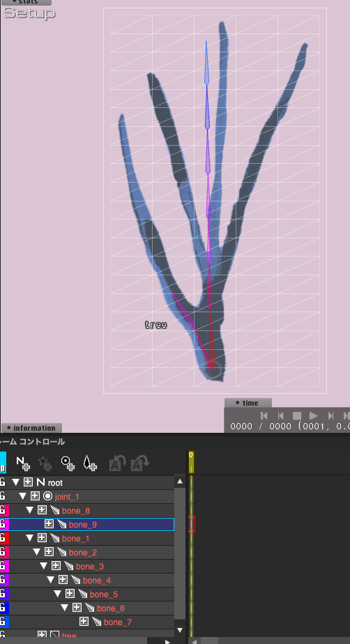Screen dimensions: 350x644
Task: Click the play button in time panel
Action: tap(314, 415)
